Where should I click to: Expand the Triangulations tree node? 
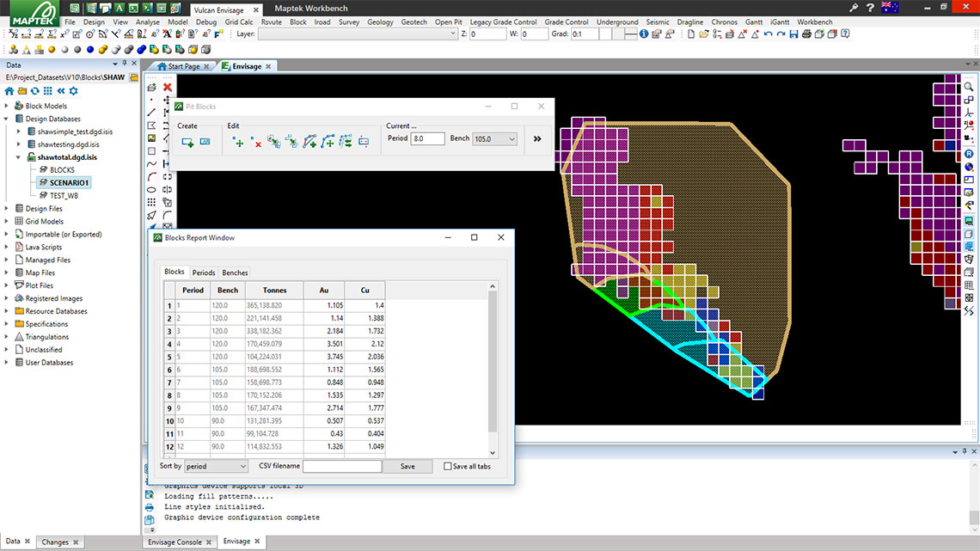click(7, 337)
